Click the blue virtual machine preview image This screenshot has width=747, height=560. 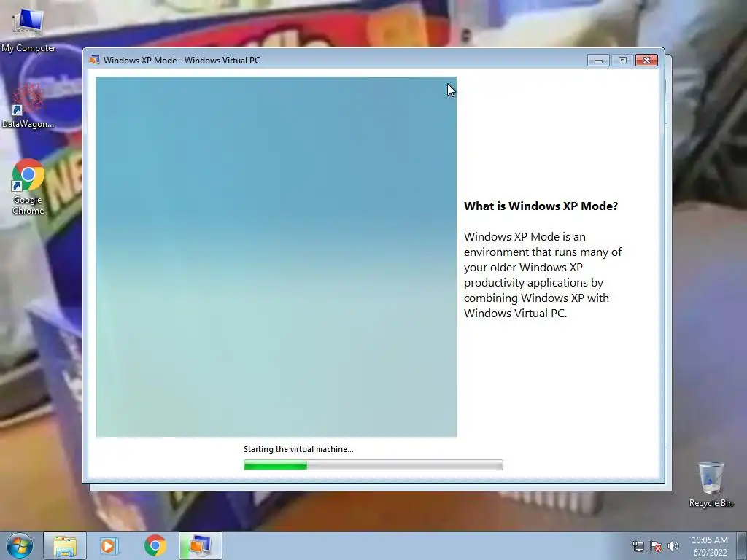[276, 257]
